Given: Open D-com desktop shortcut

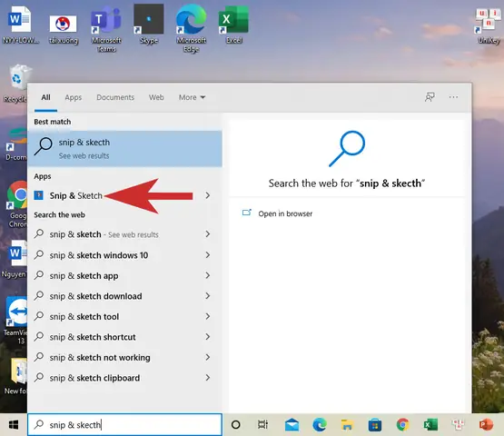Looking at the screenshot, I should tap(16, 144).
